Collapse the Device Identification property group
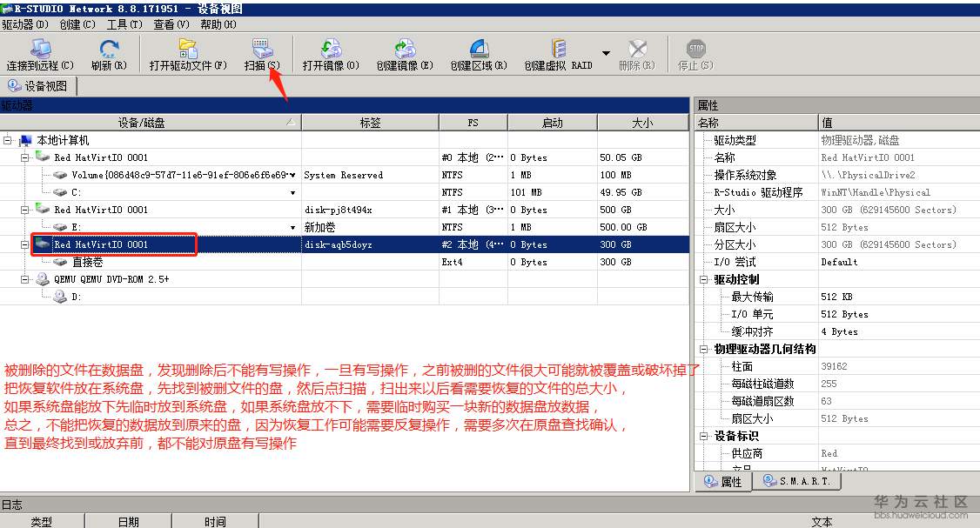 coord(703,436)
